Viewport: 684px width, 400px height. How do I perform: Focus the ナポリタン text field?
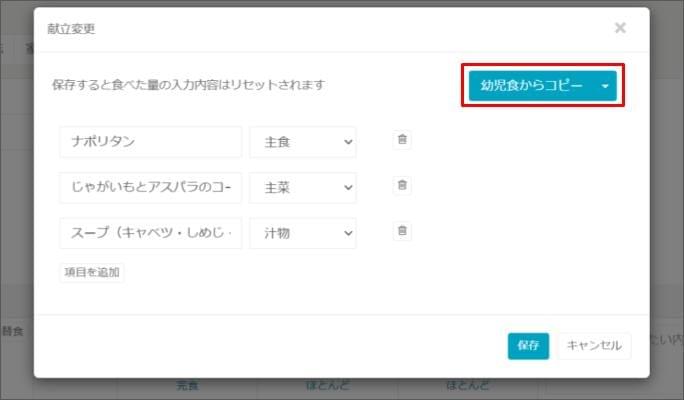point(150,142)
